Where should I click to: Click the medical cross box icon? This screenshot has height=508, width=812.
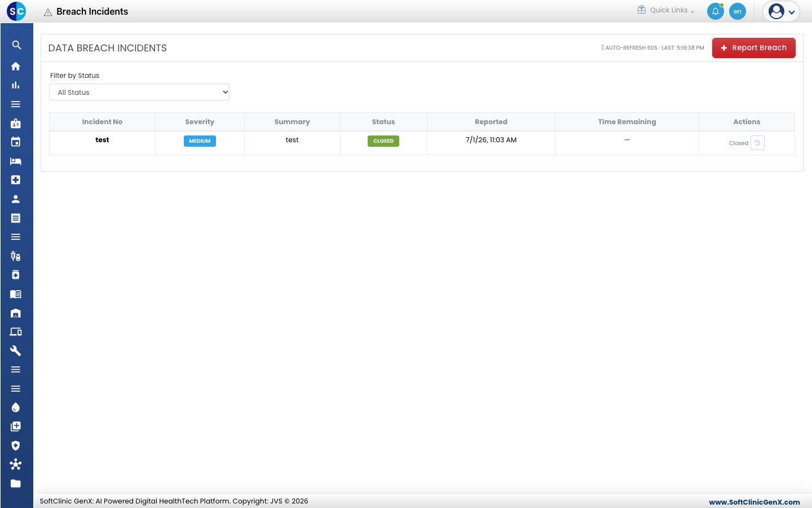(16, 180)
